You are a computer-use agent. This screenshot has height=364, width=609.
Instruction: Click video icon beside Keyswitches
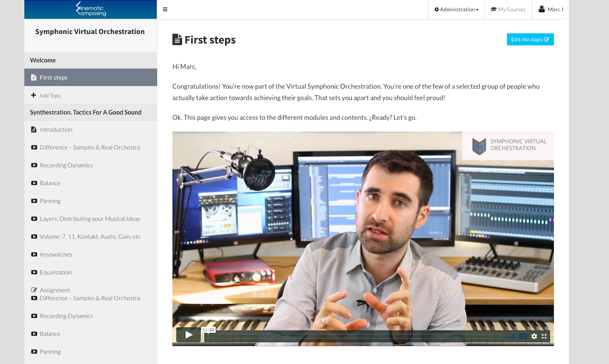pos(34,255)
